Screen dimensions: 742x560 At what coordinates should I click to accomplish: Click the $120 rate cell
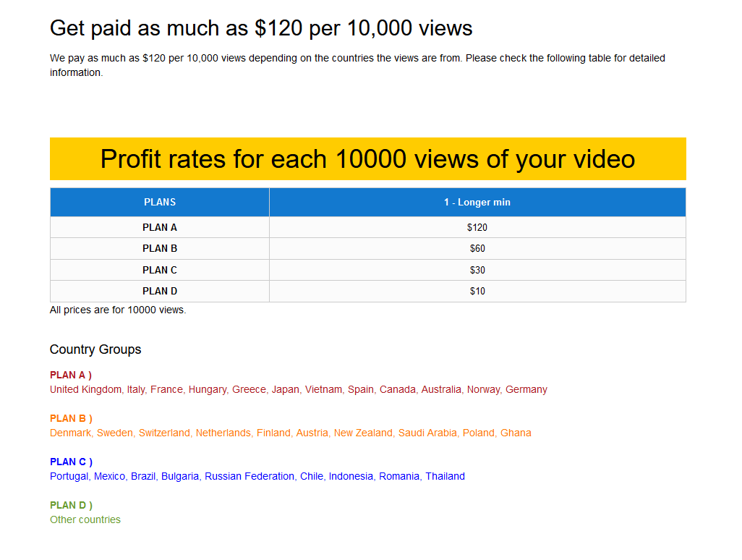pyautogui.click(x=477, y=227)
